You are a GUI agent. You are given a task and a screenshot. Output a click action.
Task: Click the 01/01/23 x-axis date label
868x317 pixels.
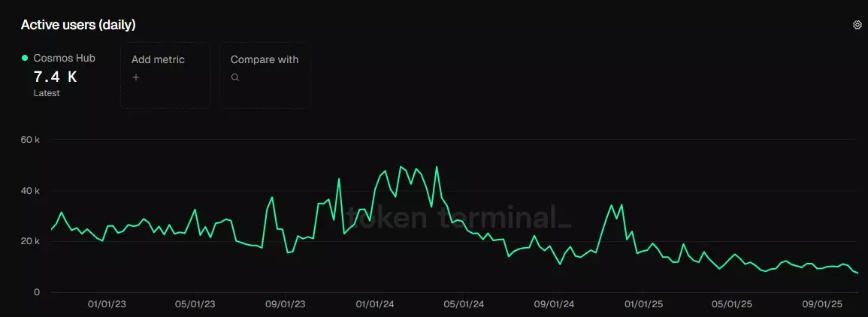coord(107,304)
